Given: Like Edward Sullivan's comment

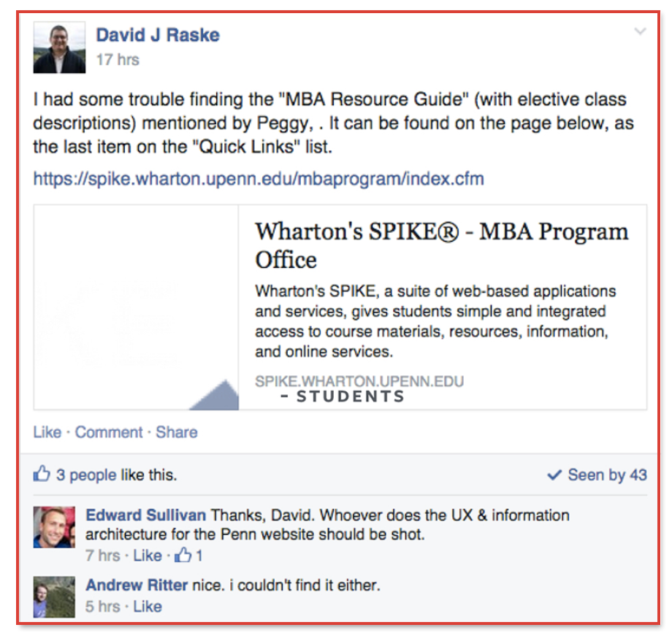Looking at the screenshot, I should [147, 556].
